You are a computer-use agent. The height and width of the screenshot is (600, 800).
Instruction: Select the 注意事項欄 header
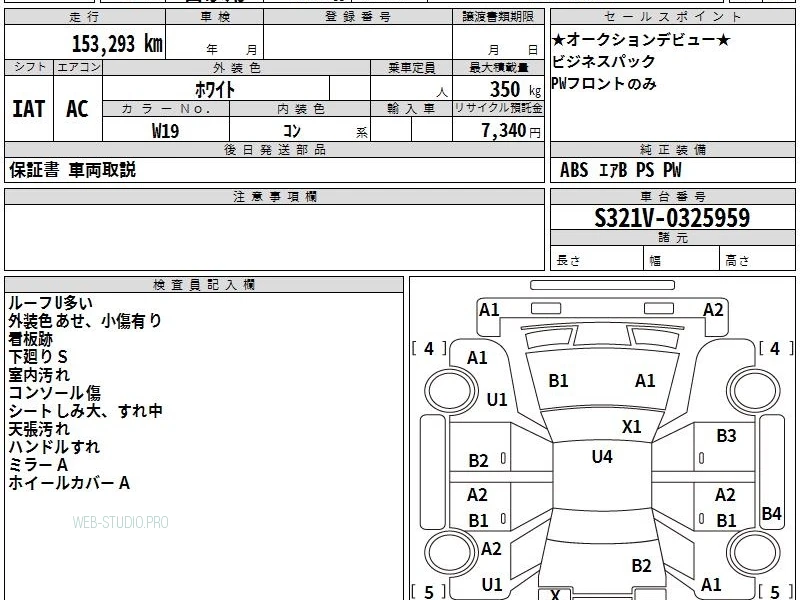274,196
